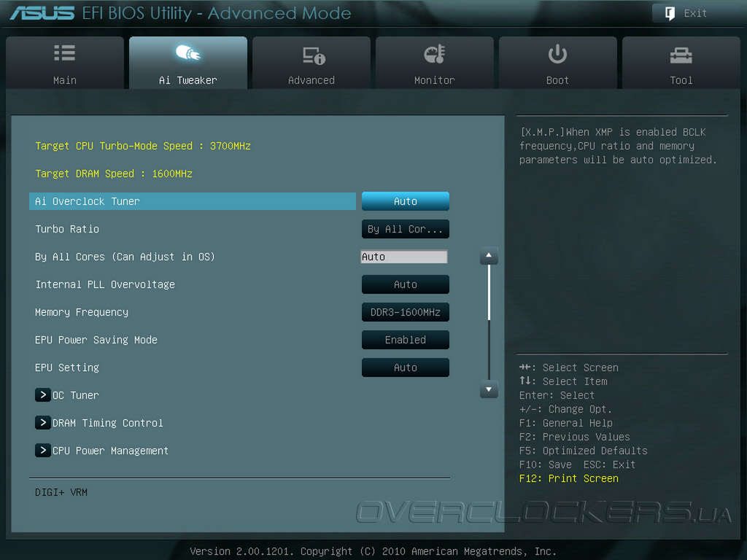Click By All Cores (Can Adjust in OS) label

click(x=125, y=257)
